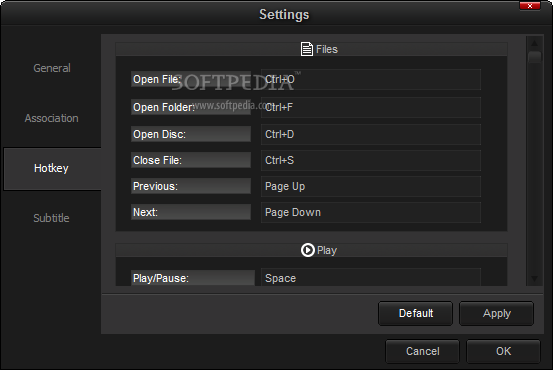Cancel the Settings dialog
553x370 pixels.
[x=423, y=351]
